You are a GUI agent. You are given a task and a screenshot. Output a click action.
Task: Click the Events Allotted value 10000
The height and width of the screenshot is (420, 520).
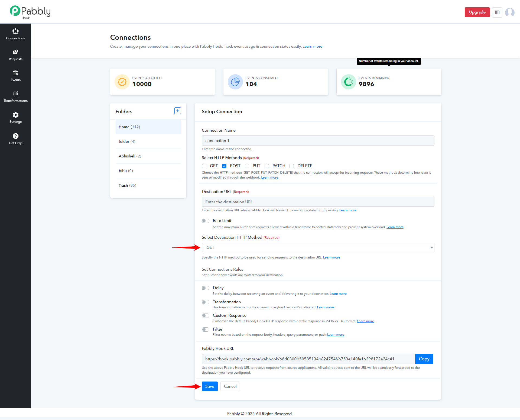[x=142, y=84]
